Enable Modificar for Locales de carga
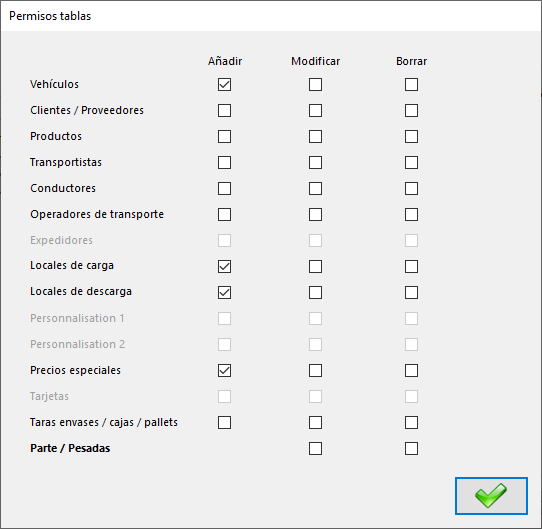The image size is (542, 529). pyautogui.click(x=315, y=267)
